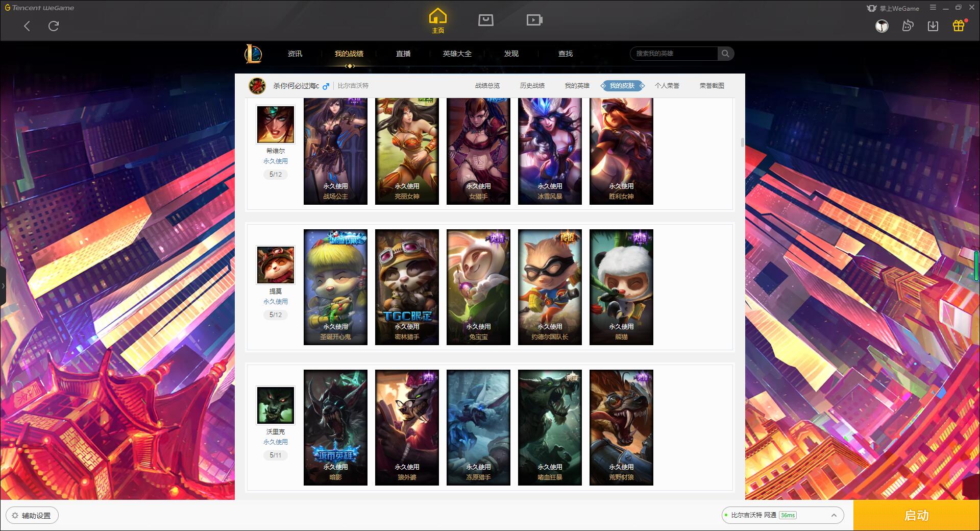Go back with the left arrow

pyautogui.click(x=27, y=26)
